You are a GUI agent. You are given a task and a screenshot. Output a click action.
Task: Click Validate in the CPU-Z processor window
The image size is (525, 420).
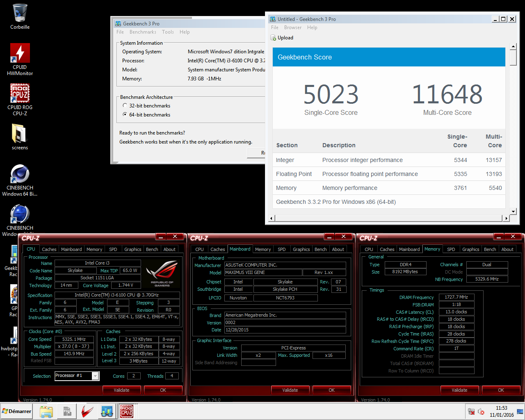pyautogui.click(x=121, y=390)
